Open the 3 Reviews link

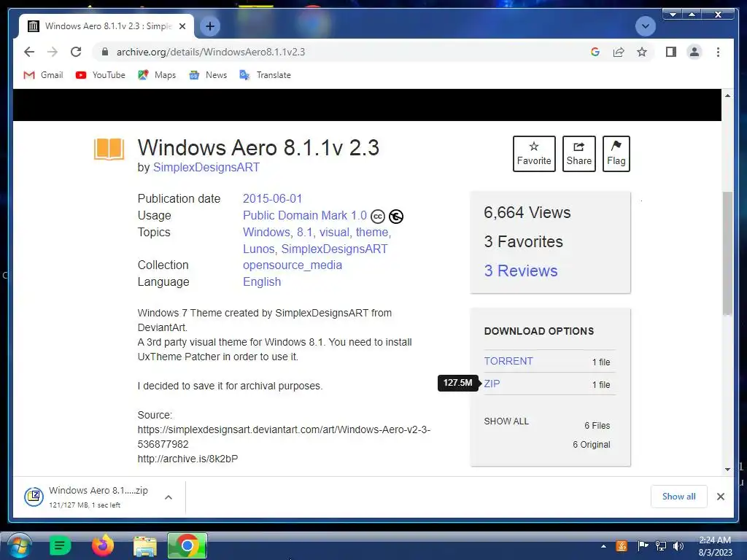521,271
